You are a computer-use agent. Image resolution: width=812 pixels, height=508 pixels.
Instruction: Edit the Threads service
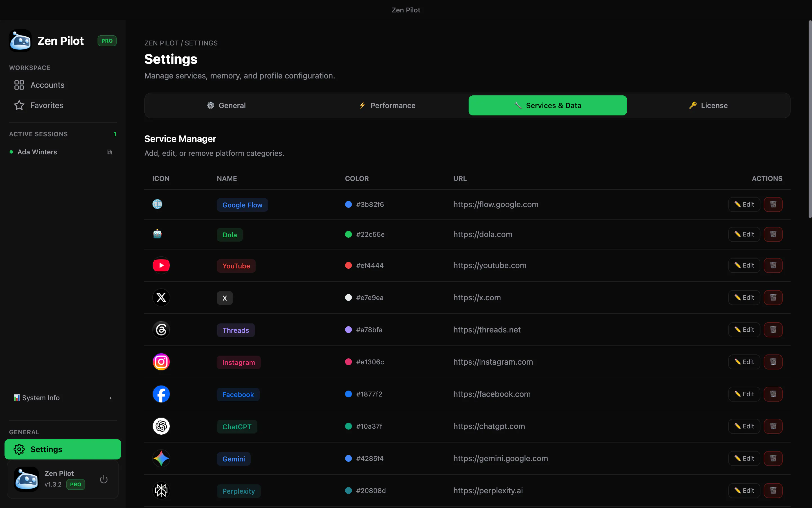pos(744,330)
